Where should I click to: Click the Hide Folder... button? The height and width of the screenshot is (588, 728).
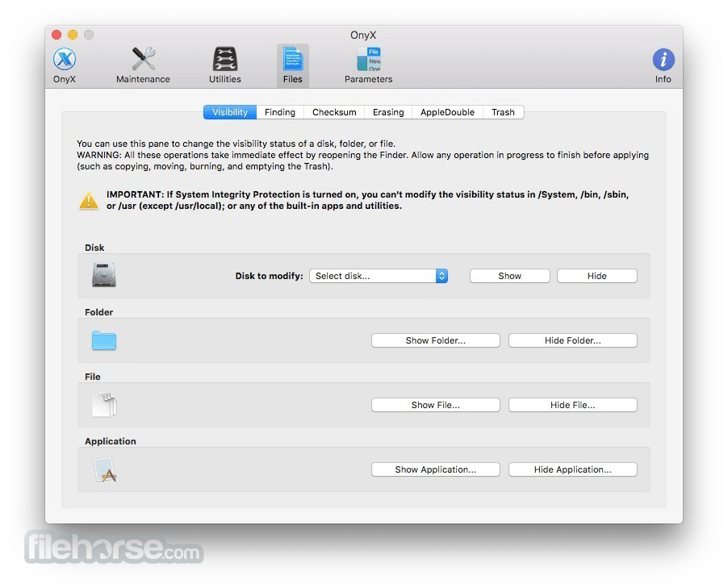click(x=573, y=340)
